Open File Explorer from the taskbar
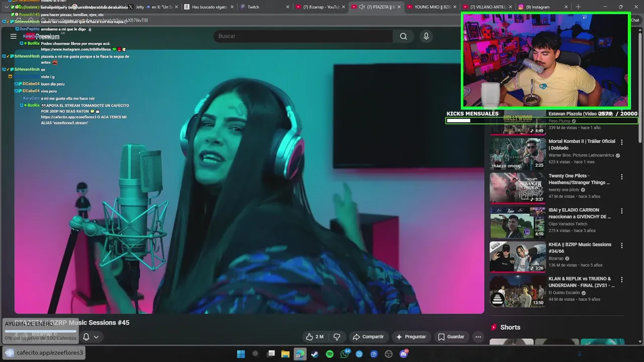Image resolution: width=644 pixels, height=362 pixels. (x=285, y=354)
